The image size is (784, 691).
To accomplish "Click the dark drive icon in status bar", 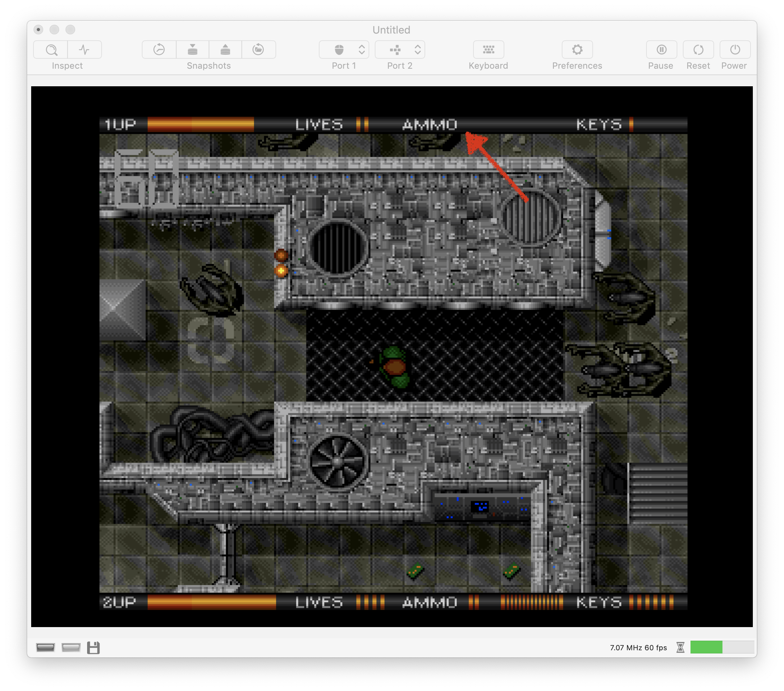I will pos(46,647).
